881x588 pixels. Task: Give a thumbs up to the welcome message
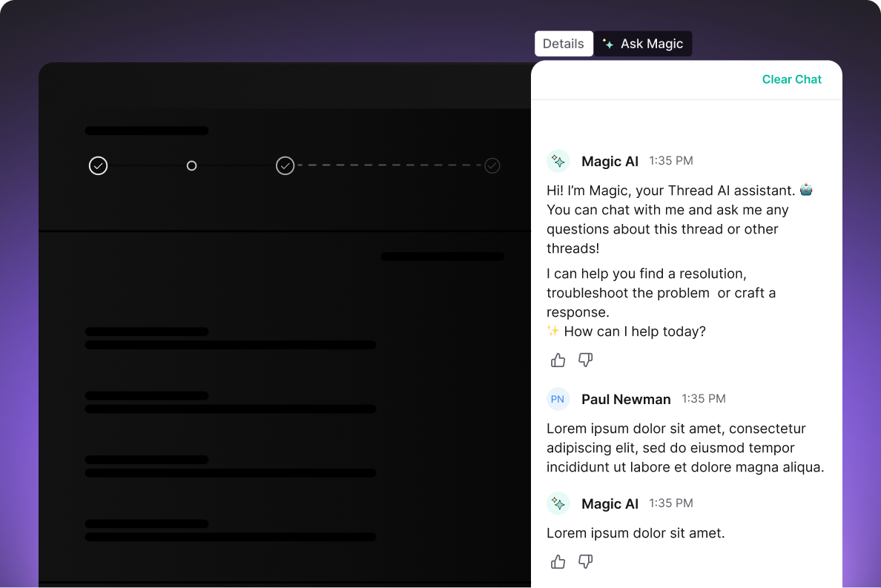pyautogui.click(x=558, y=360)
